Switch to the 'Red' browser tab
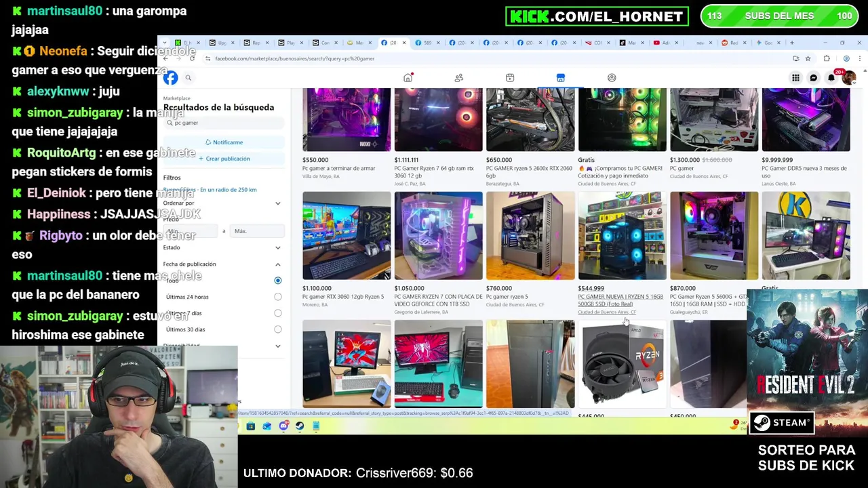This screenshot has width=868, height=488. (733, 43)
